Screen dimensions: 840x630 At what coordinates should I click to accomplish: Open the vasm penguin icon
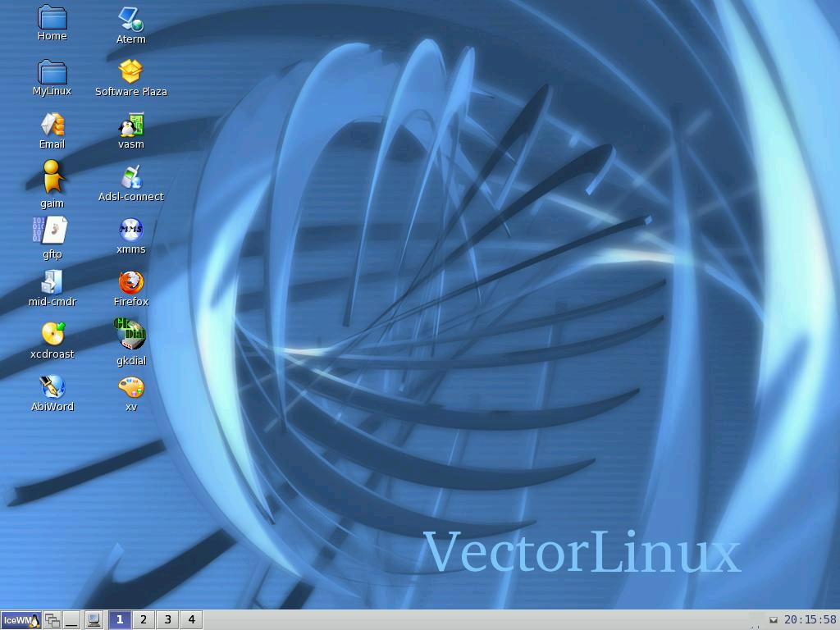pyautogui.click(x=130, y=126)
